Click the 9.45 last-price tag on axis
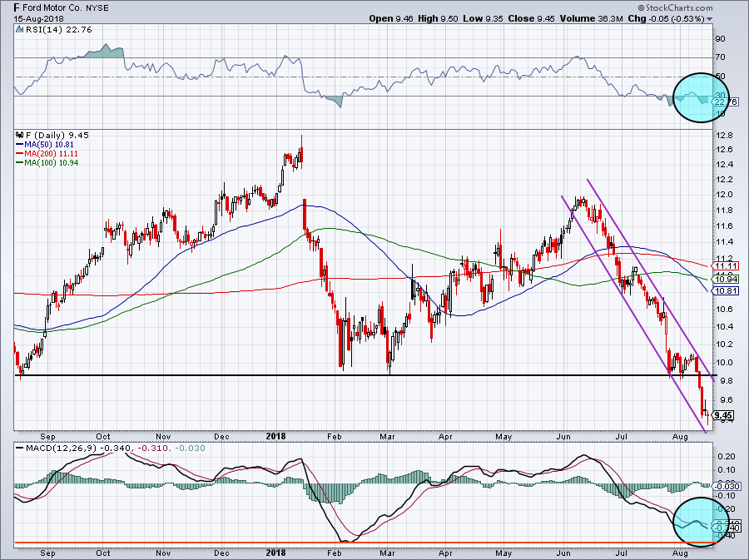The image size is (749, 560). point(724,415)
